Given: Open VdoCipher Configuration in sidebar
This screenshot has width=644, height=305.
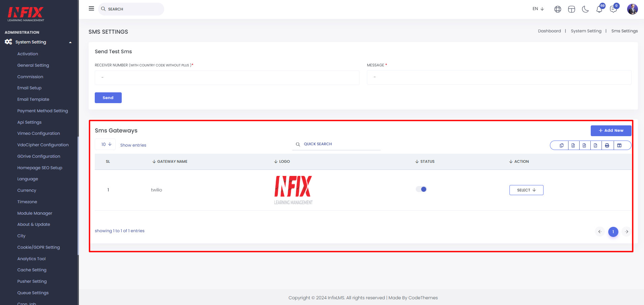Looking at the screenshot, I should coord(43,145).
